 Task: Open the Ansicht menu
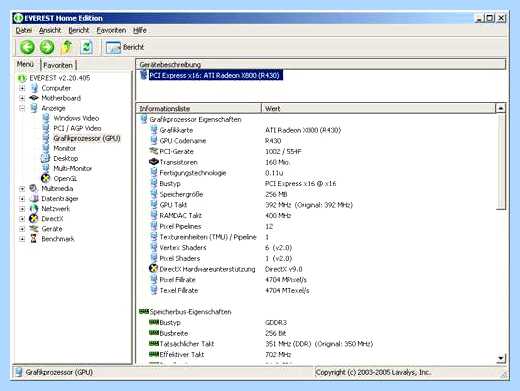tap(50, 30)
